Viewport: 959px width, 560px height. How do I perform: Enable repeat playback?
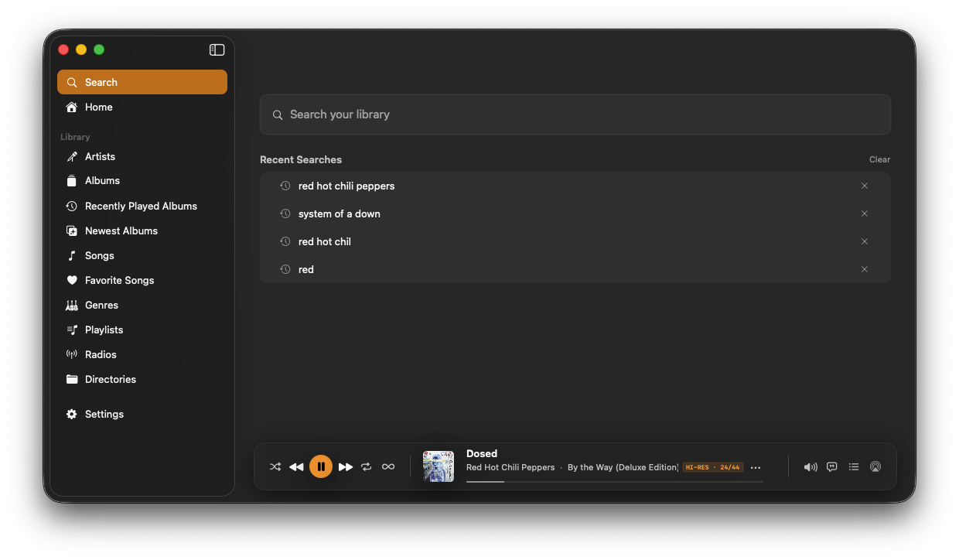(366, 466)
